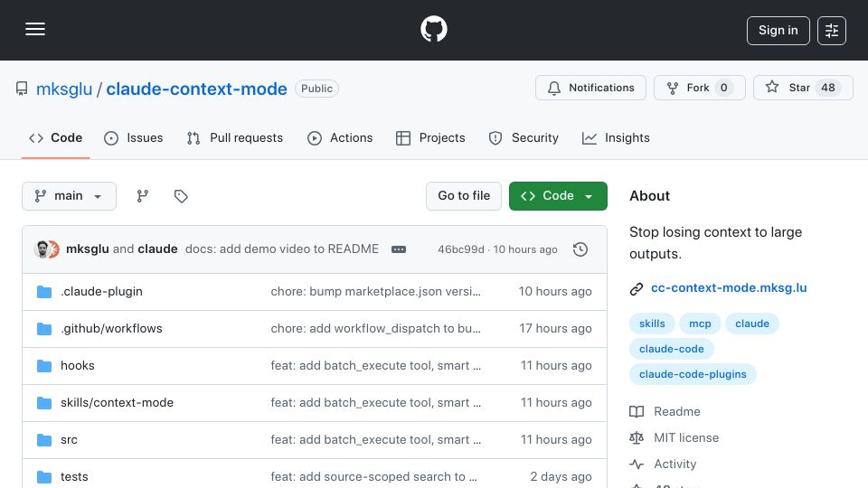Select the claude-code topic tag

pyautogui.click(x=672, y=349)
